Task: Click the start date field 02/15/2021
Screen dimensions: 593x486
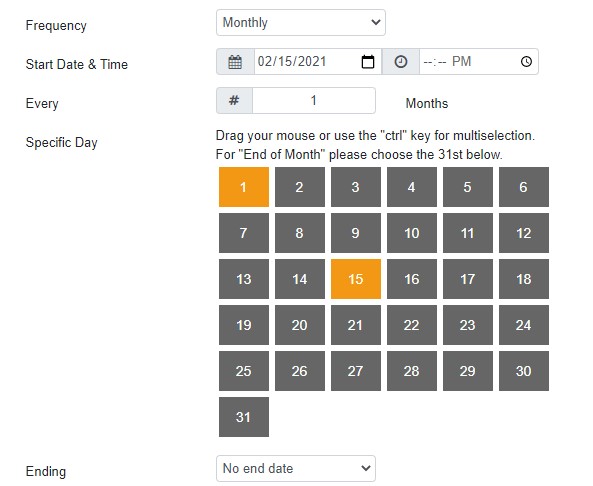Action: click(318, 62)
